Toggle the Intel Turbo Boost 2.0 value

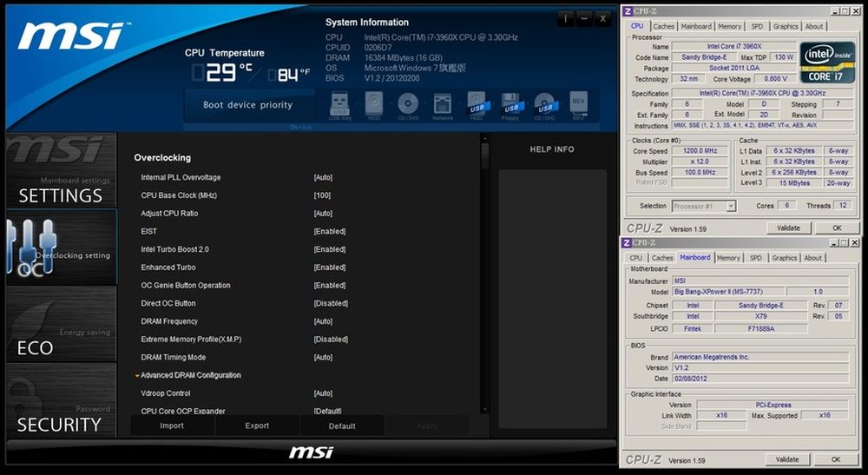pos(330,250)
